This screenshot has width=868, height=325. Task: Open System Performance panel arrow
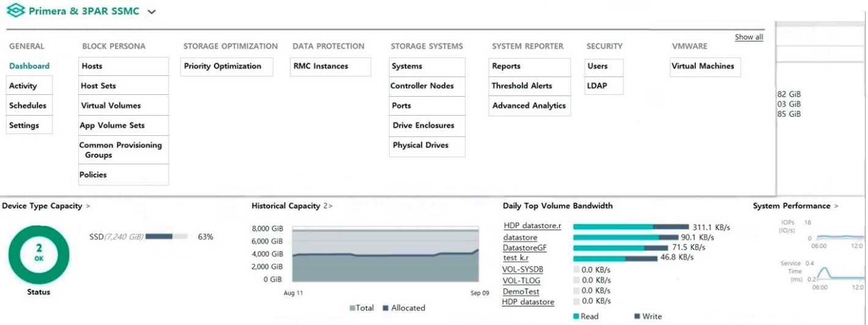tap(836, 206)
